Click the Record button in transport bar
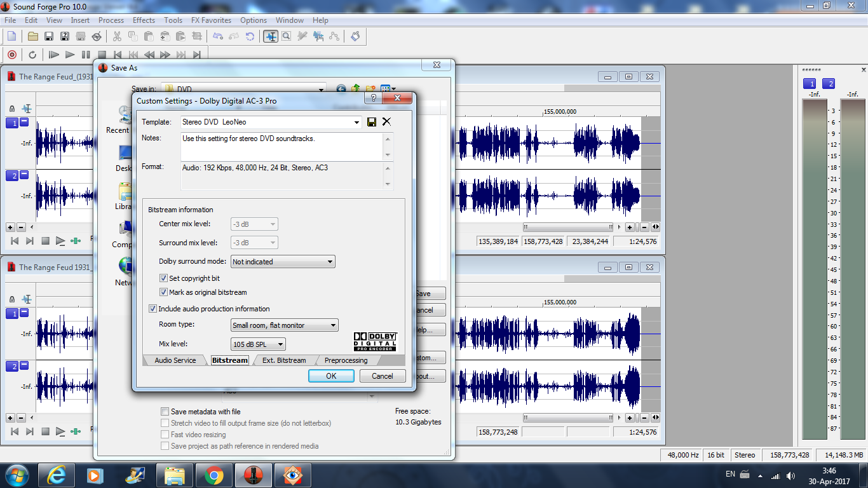This screenshot has width=868, height=488. tap(11, 55)
